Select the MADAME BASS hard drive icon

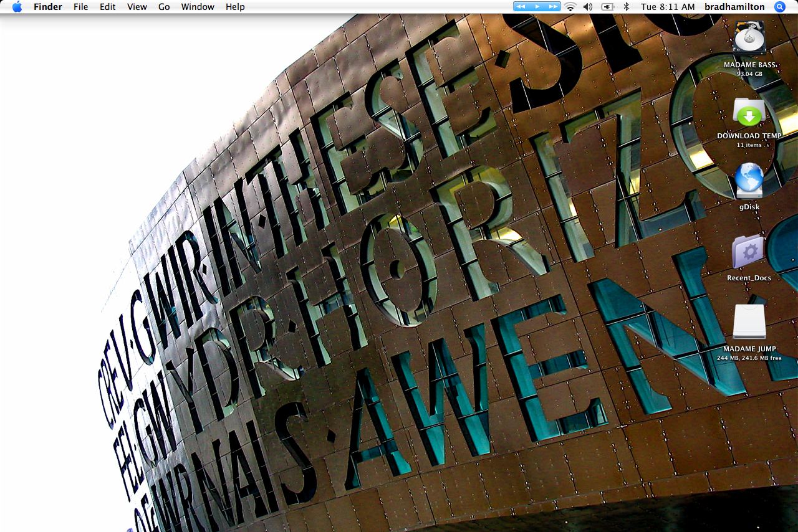[x=749, y=39]
